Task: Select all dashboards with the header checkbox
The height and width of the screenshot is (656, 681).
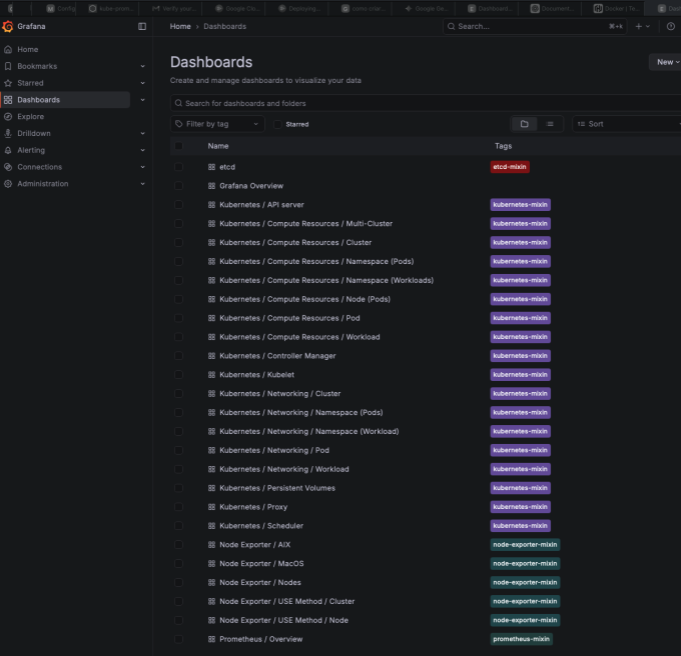Action: 179,146
